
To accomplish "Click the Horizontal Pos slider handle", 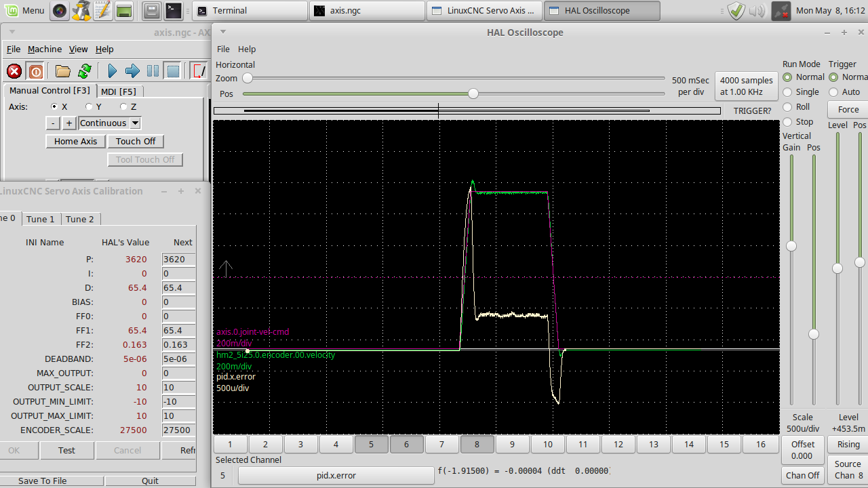I will 473,94.
